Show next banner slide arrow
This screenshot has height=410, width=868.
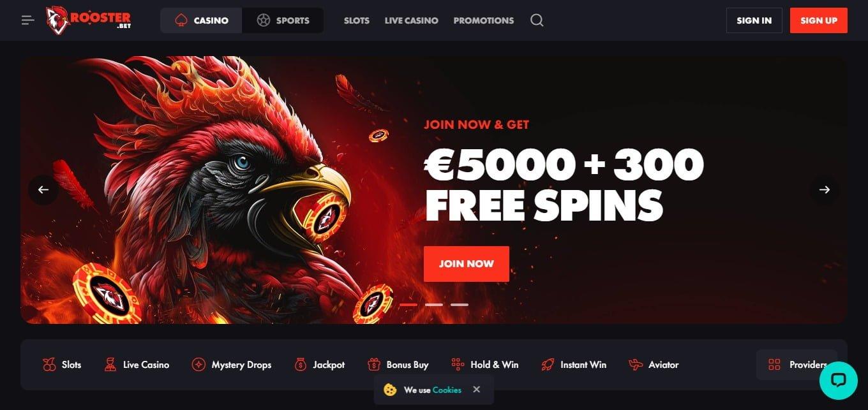tap(825, 189)
